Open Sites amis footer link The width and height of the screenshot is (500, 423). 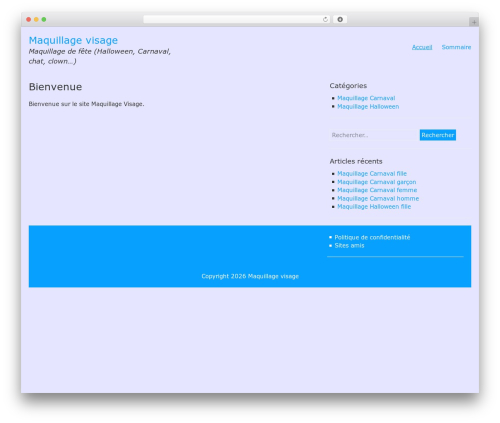(349, 246)
